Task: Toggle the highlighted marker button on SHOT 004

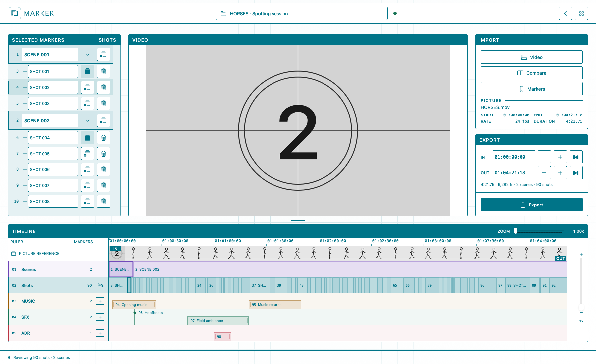Action: tap(88, 138)
